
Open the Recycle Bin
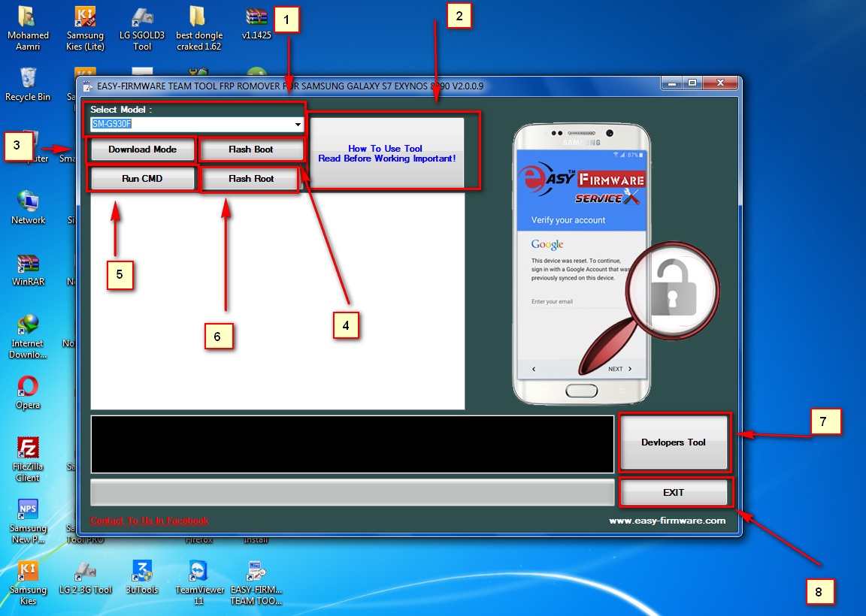coord(28,84)
